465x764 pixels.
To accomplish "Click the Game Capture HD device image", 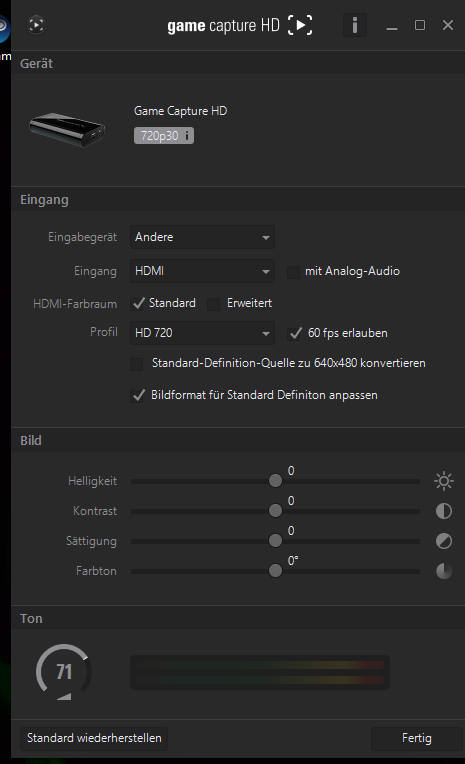I will (67, 130).
